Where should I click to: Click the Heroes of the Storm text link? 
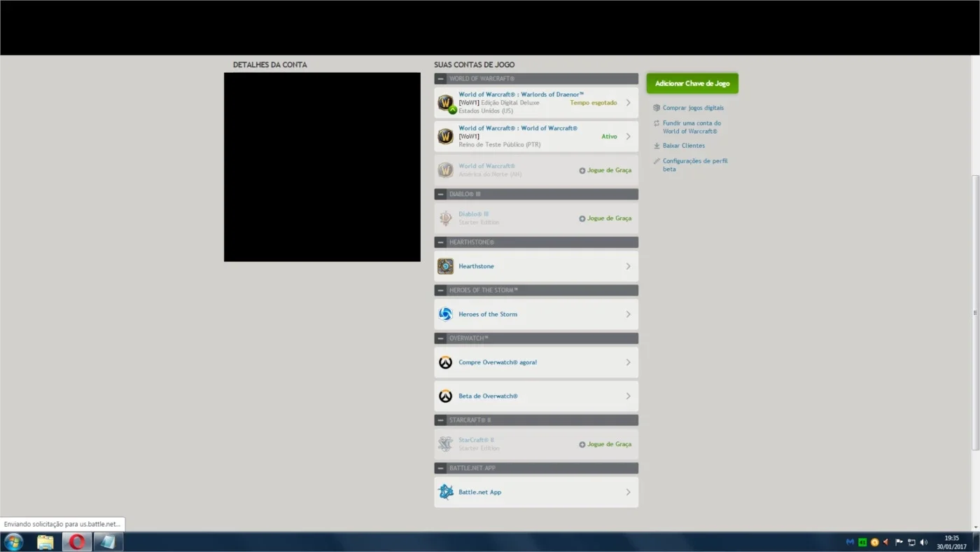488,315
